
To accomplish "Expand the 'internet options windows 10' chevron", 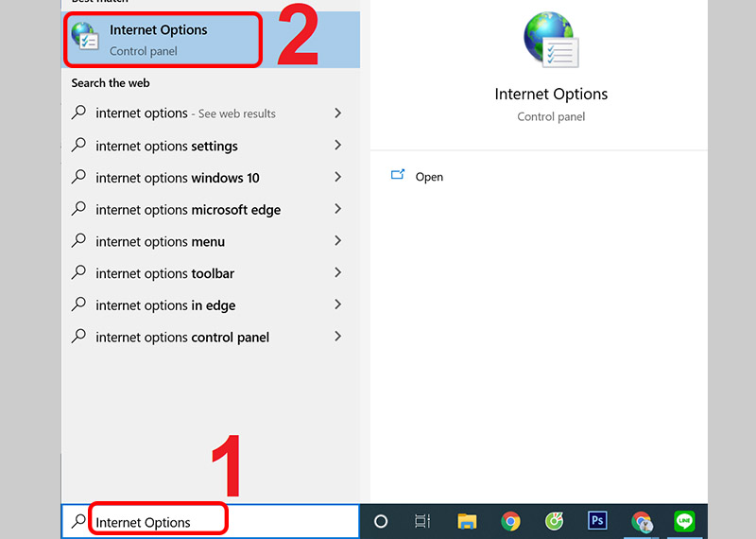I will 338,177.
